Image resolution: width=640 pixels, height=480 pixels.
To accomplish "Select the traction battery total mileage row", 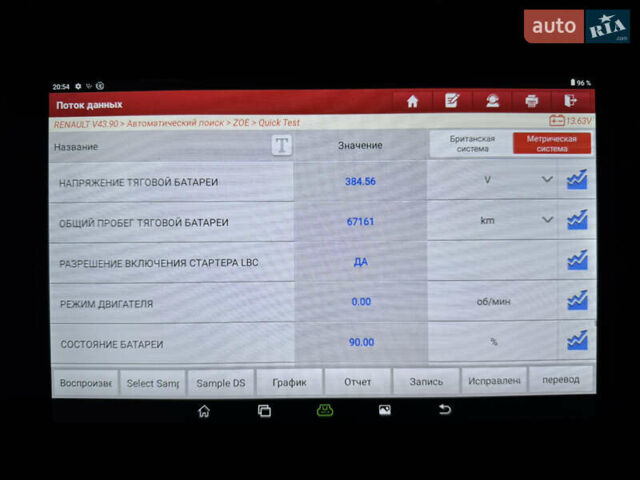I will click(170, 222).
